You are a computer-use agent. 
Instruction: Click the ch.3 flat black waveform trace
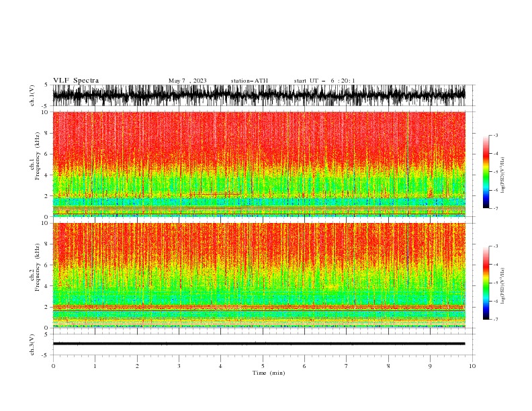point(259,344)
